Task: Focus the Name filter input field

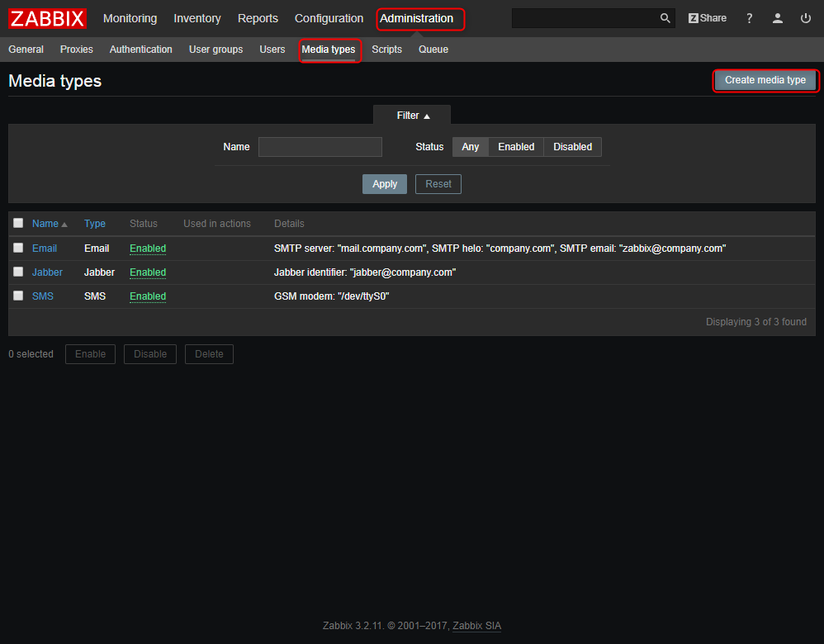Action: pos(320,147)
